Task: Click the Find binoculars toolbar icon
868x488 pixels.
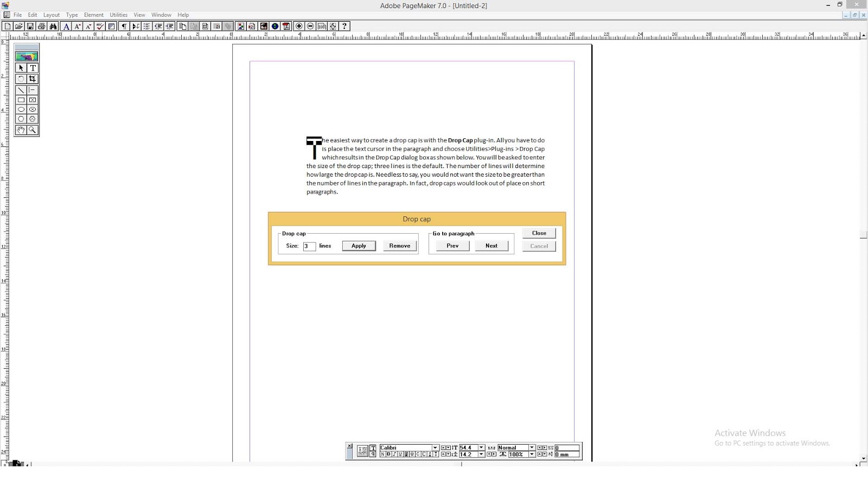Action: 53,26
